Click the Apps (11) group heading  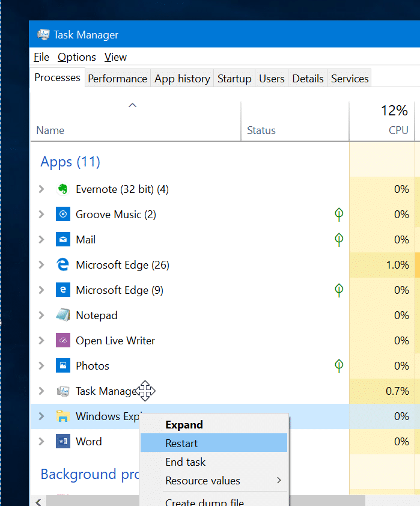point(70,162)
